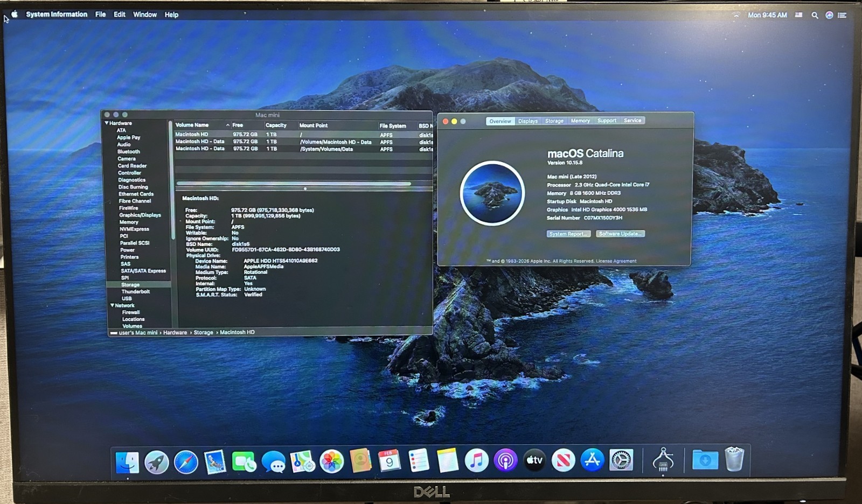This screenshot has height=504, width=862.
Task: Open the App Store dock icon
Action: (592, 460)
